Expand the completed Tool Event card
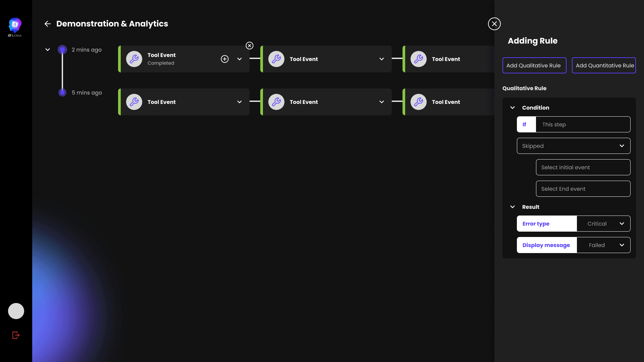 pos(239,59)
